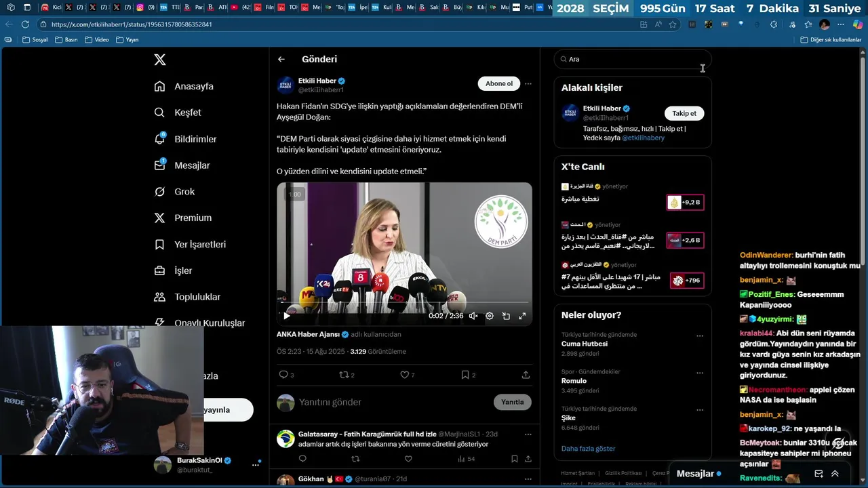Open Gizlilik Politikası footer link
The height and width of the screenshot is (488, 868).
pyautogui.click(x=623, y=473)
